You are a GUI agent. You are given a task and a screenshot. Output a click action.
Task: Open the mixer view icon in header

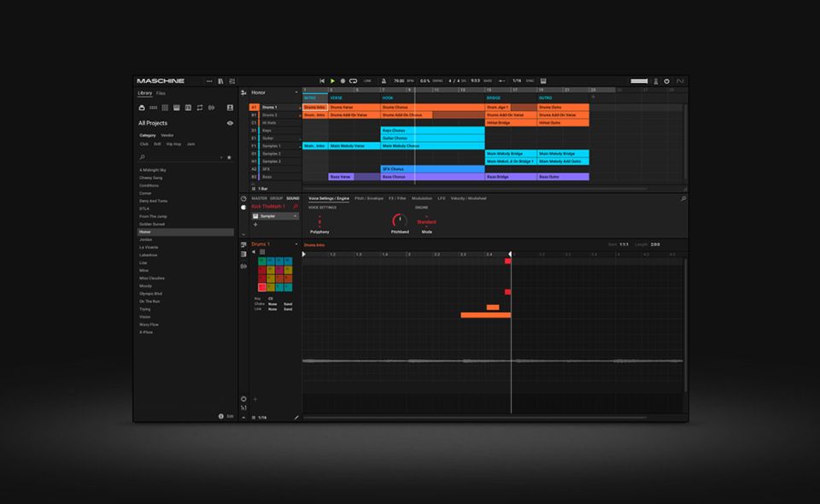point(231,81)
